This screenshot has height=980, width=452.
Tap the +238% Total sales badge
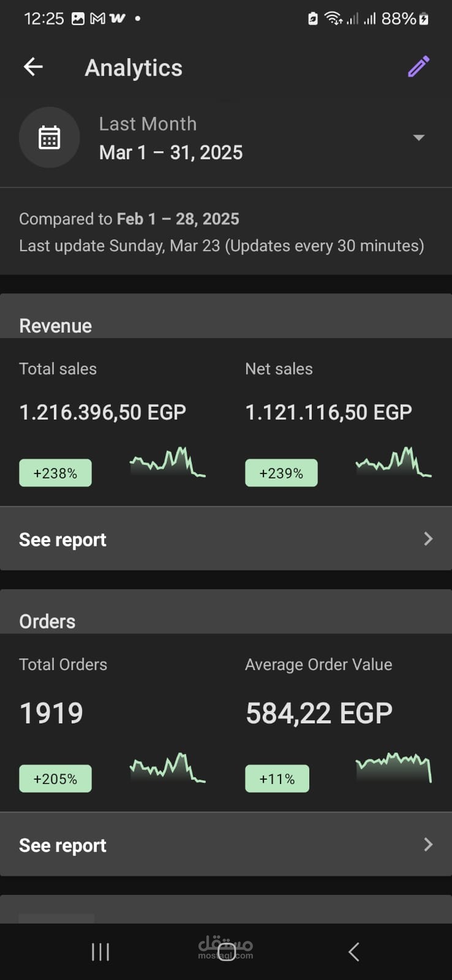[55, 473]
